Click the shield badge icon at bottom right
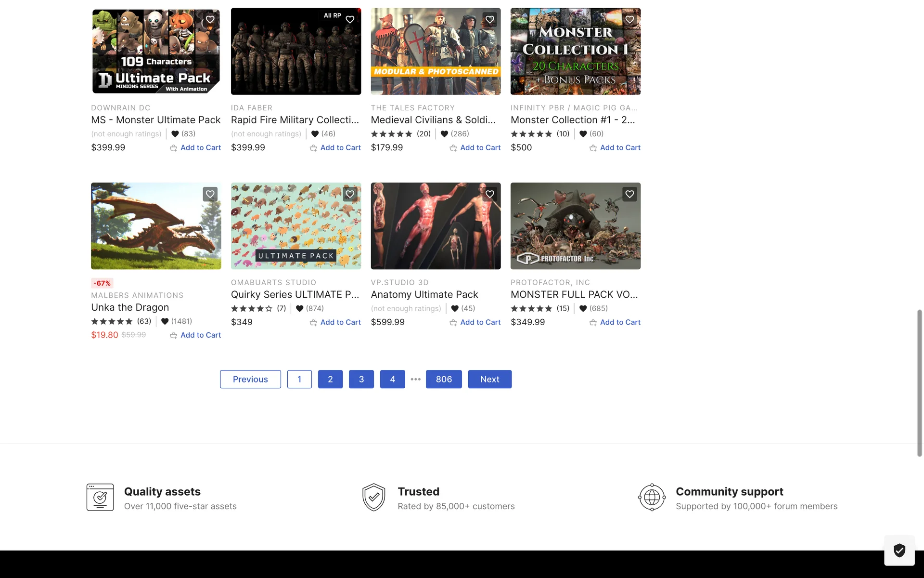This screenshot has width=924, height=578. pos(899,550)
